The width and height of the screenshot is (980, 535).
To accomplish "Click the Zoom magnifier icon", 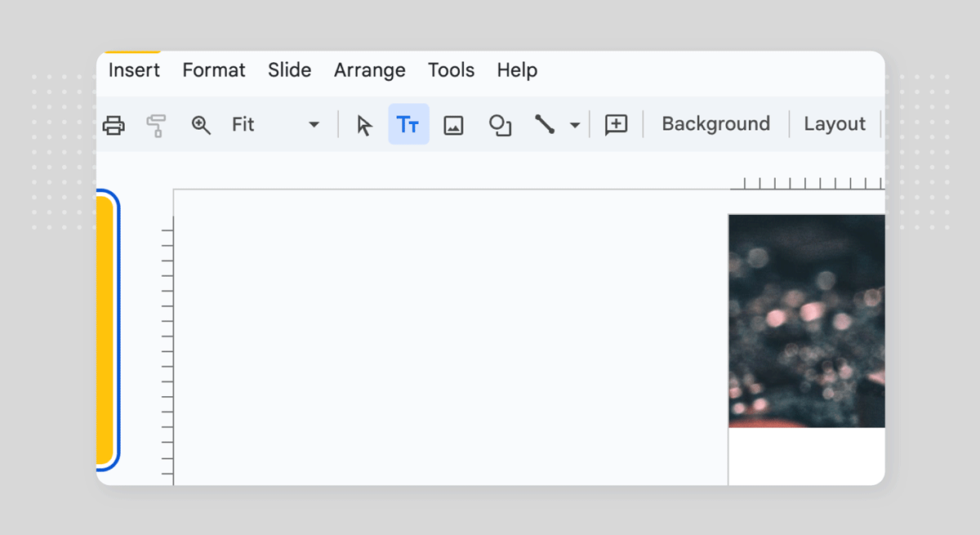I will 201,125.
